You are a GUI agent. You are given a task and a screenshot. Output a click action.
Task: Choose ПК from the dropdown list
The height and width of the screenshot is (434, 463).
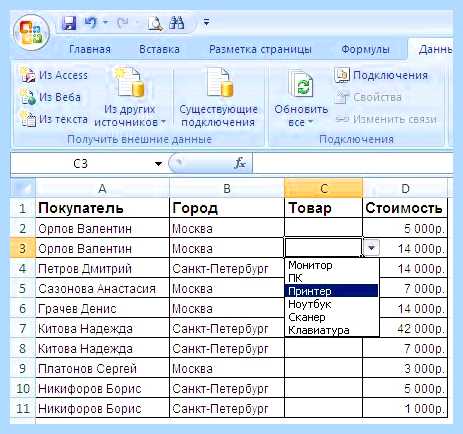[332, 278]
